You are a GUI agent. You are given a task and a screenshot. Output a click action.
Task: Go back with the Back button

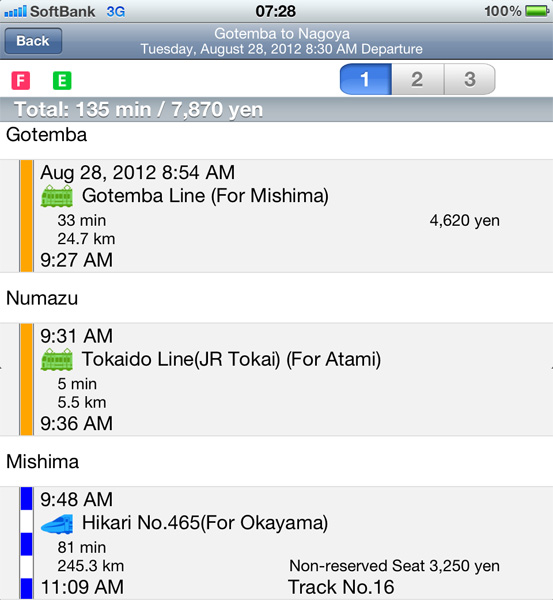click(33, 41)
